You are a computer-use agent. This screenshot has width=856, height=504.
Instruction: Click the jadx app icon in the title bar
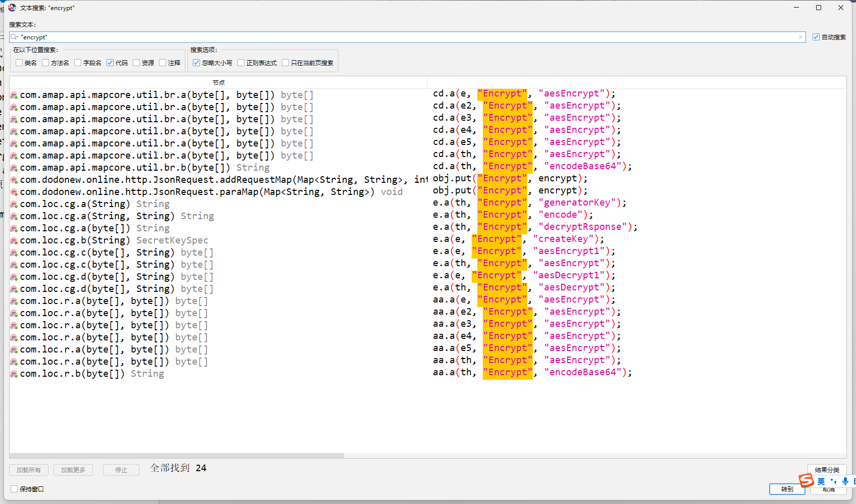(x=12, y=8)
